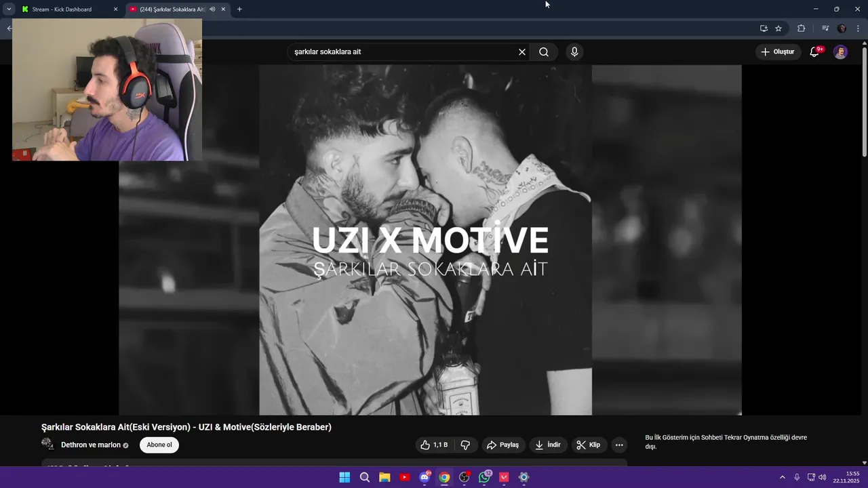Close the Kick Dashboard tab
This screenshot has width=868, height=488.
[115, 9]
